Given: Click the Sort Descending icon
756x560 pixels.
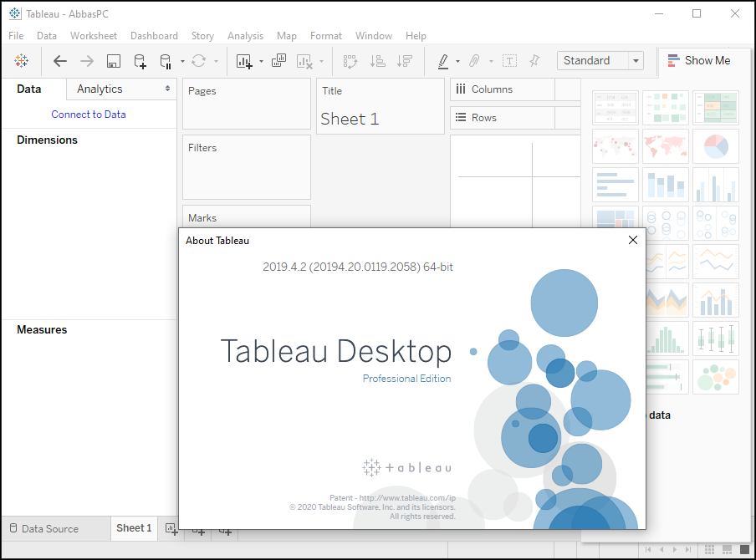Looking at the screenshot, I should coord(404,61).
